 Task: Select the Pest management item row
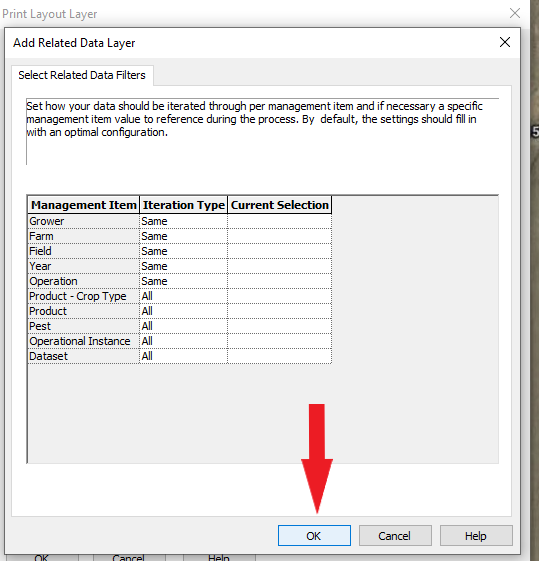84,326
